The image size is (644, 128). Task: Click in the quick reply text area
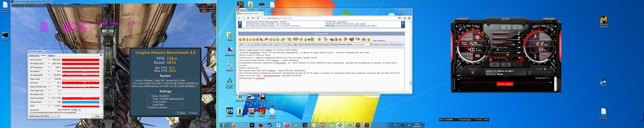click(x=321, y=69)
